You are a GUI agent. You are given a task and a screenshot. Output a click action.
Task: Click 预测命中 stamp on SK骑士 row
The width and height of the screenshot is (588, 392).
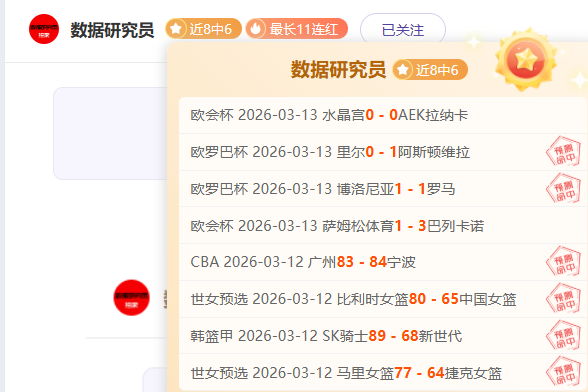564,335
